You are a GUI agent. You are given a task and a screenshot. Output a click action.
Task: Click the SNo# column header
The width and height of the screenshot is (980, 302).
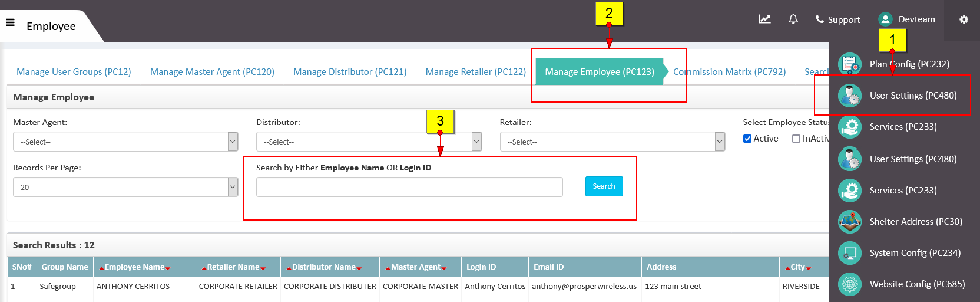tap(22, 267)
